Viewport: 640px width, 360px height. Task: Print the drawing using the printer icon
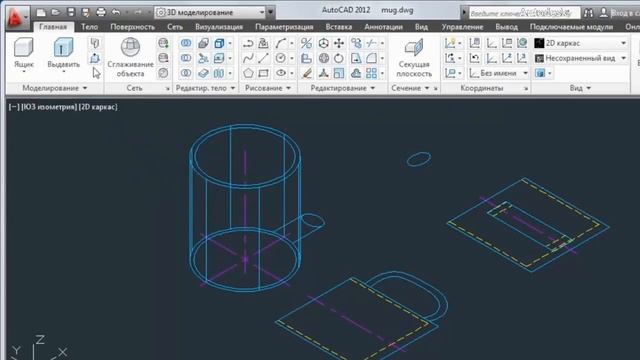click(101, 13)
